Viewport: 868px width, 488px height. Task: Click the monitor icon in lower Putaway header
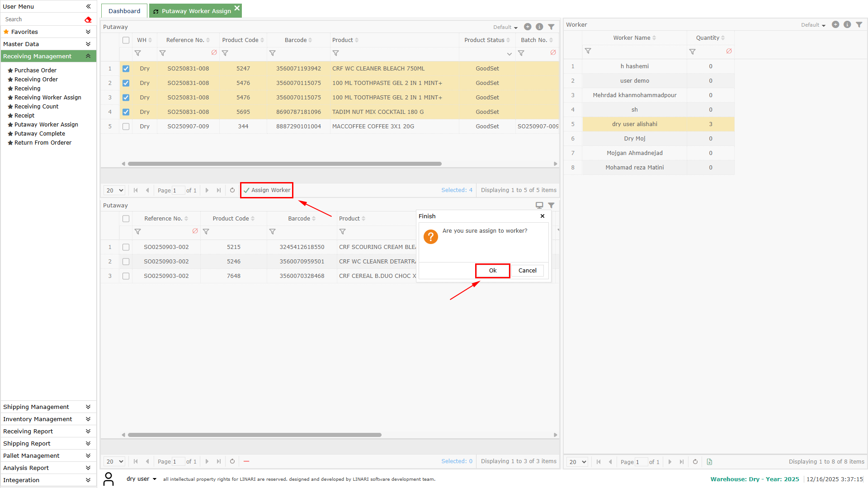pos(539,205)
